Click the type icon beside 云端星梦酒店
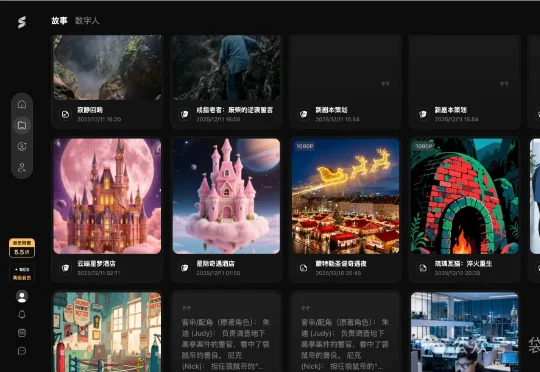The image size is (540, 372). pyautogui.click(x=65, y=268)
